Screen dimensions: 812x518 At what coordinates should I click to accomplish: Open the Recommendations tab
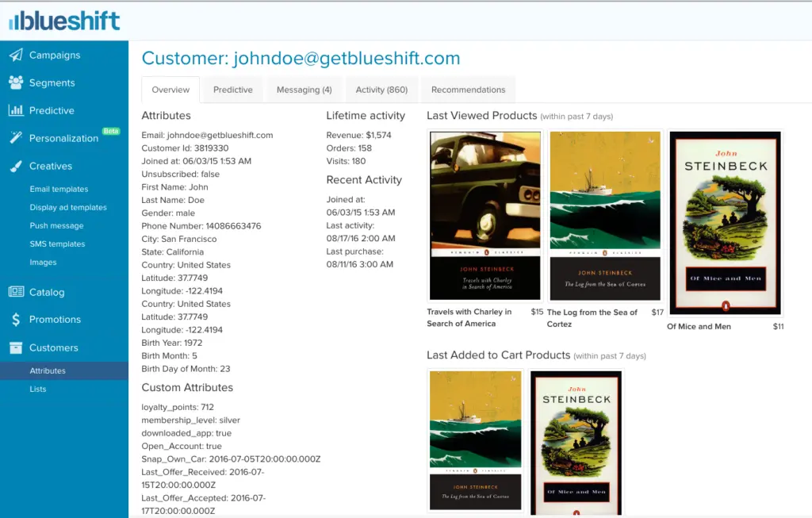(468, 90)
